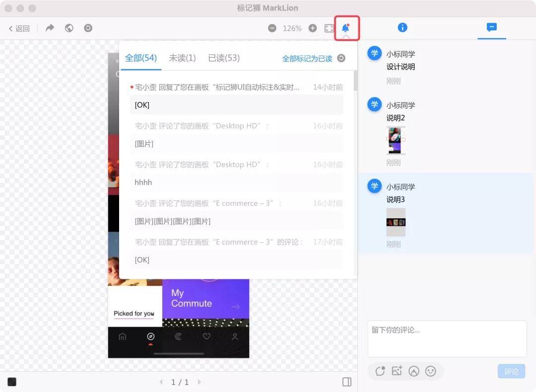
Task: Click the circled pen annotation icon
Action: 413,371
